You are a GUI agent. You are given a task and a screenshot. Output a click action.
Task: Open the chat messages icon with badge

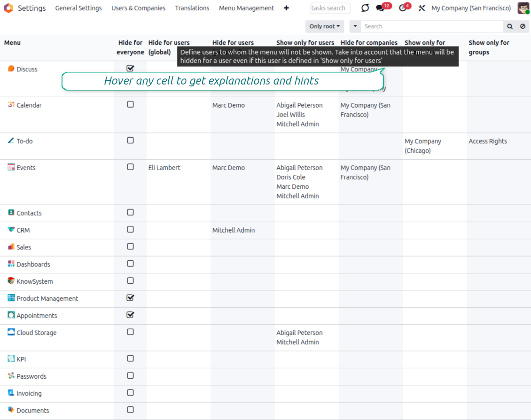click(x=381, y=8)
